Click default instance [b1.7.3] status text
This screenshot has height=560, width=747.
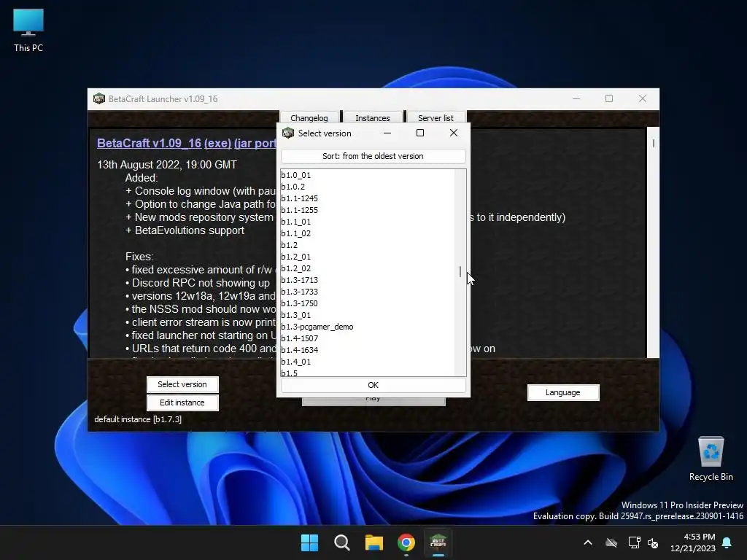(138, 419)
